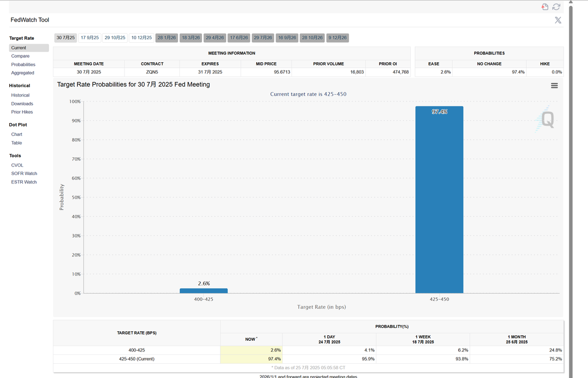Image resolution: width=588 pixels, height=378 pixels.
Task: Open Aggregated in the sidebar
Action: coord(23,73)
